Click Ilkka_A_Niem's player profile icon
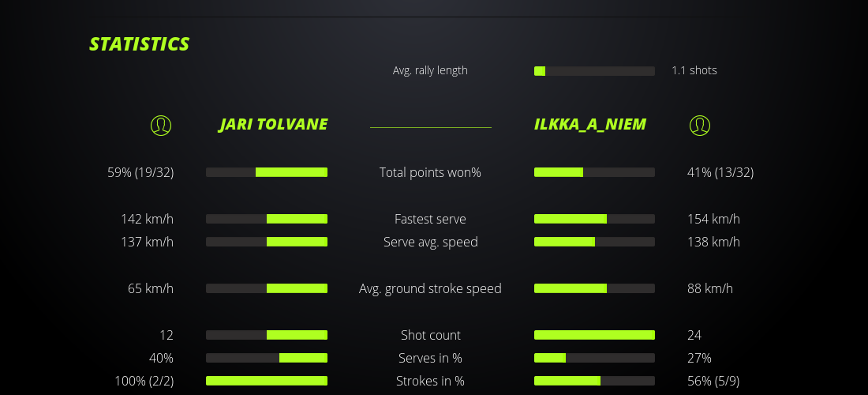The image size is (868, 395). click(x=700, y=125)
